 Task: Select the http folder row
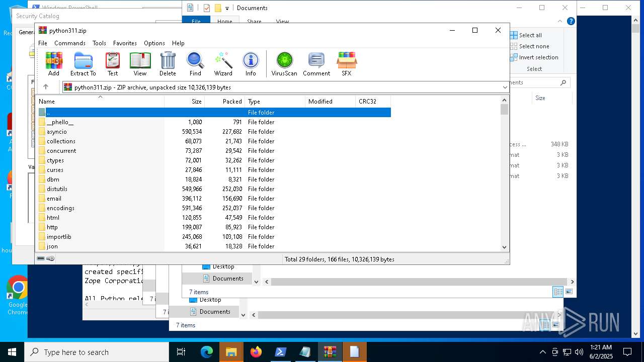(214, 227)
